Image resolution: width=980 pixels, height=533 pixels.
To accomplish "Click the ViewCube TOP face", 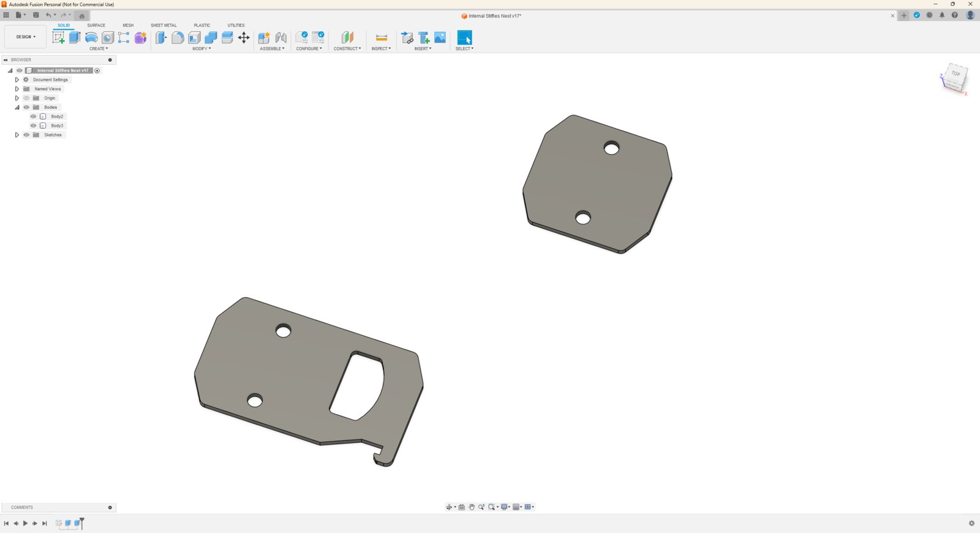I will click(x=956, y=74).
